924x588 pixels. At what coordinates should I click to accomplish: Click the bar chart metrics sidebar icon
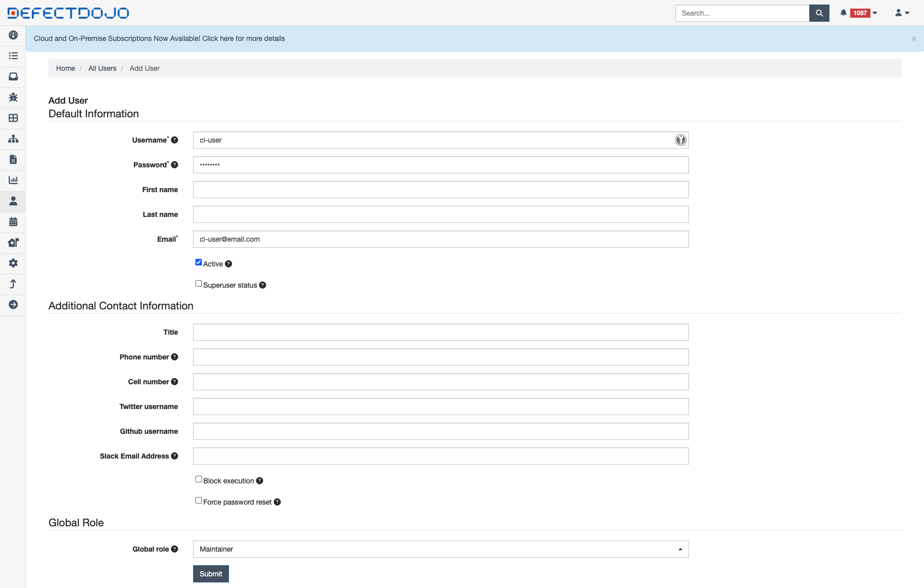click(13, 180)
